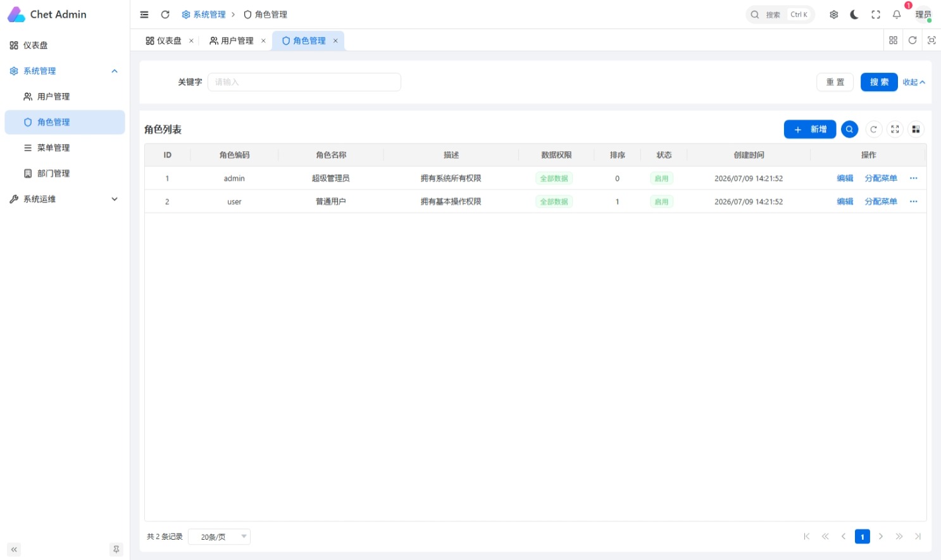Refresh the role list table
This screenshot has height=560, width=941.
tap(873, 129)
